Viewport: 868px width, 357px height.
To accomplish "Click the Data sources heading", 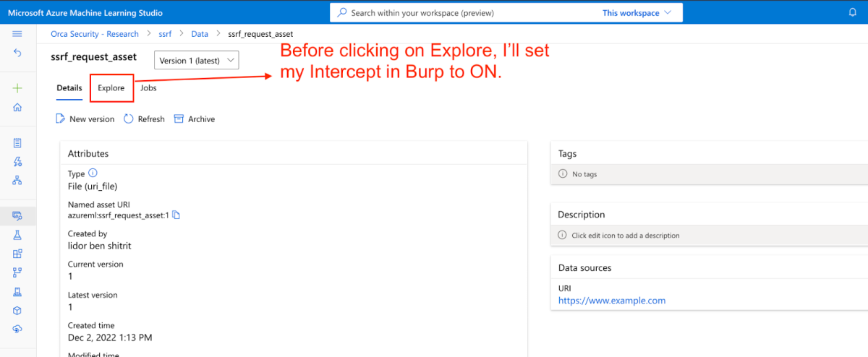I will 584,268.
